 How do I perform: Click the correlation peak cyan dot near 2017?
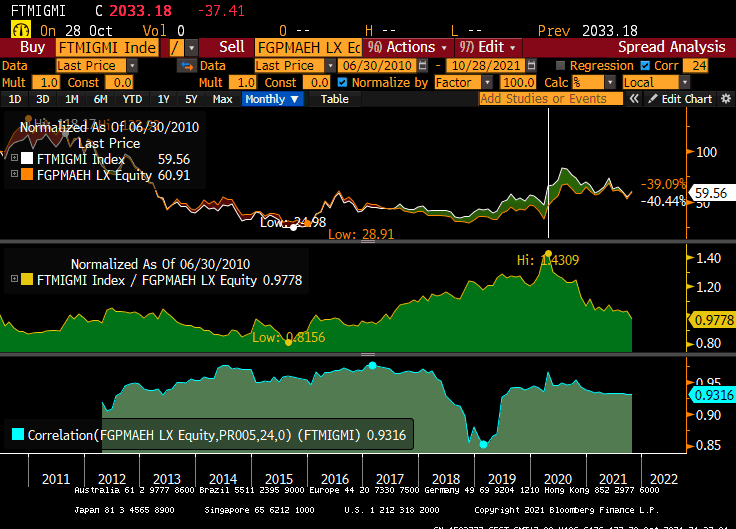click(x=372, y=365)
